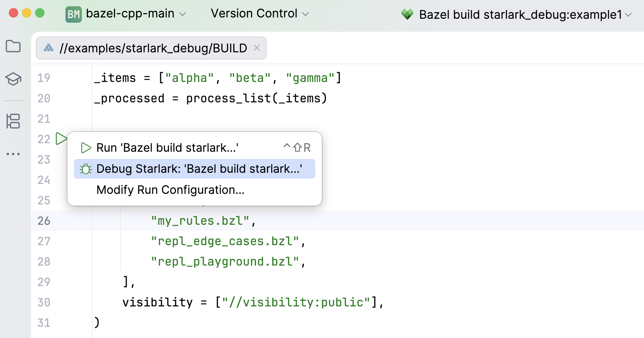Open the Version Control dropdown

pos(260,13)
